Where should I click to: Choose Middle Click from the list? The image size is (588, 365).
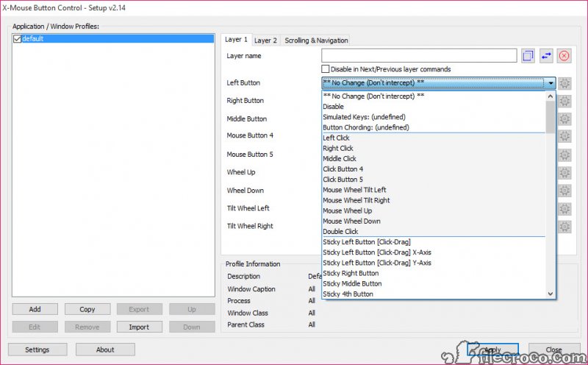(x=434, y=159)
